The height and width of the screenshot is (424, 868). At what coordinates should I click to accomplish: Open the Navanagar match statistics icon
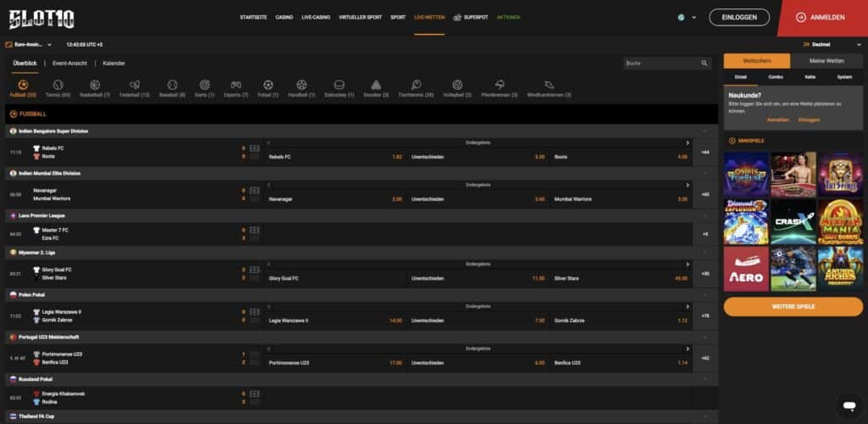tap(254, 191)
